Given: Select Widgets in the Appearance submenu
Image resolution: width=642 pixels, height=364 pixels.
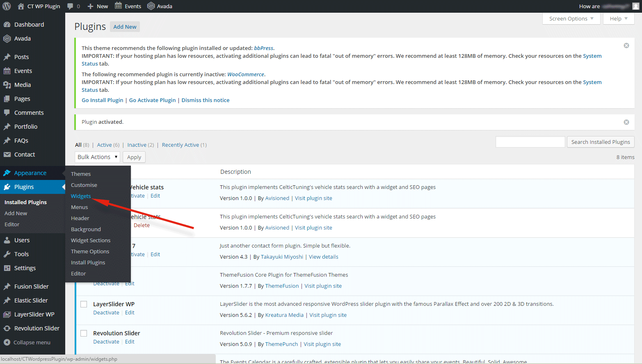Looking at the screenshot, I should pos(81,196).
